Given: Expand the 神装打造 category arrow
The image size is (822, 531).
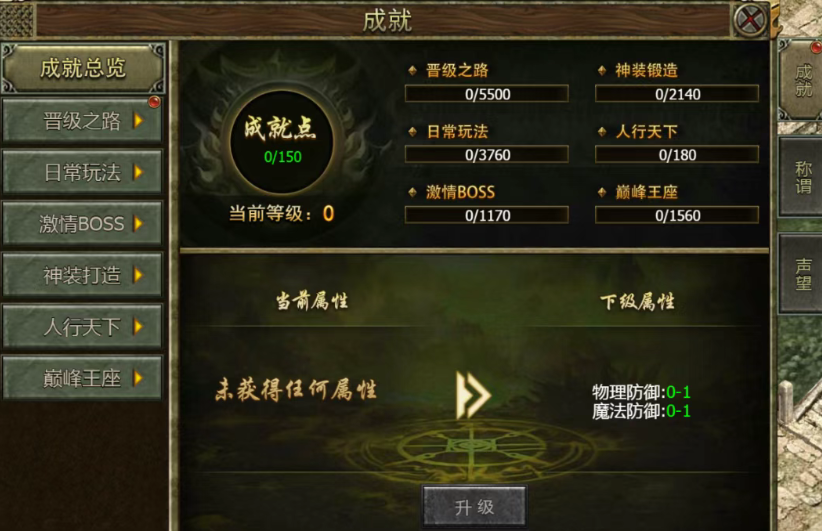Looking at the screenshot, I should (x=138, y=275).
